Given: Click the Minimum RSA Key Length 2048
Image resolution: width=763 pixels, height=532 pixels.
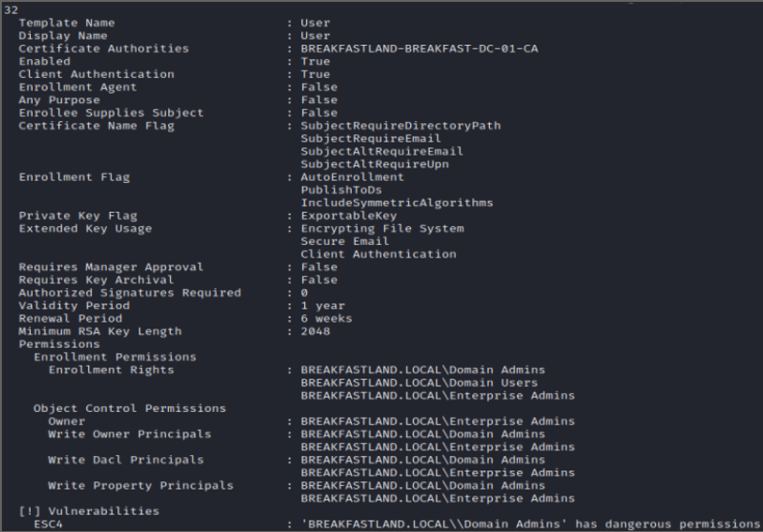Looking at the screenshot, I should tap(315, 331).
